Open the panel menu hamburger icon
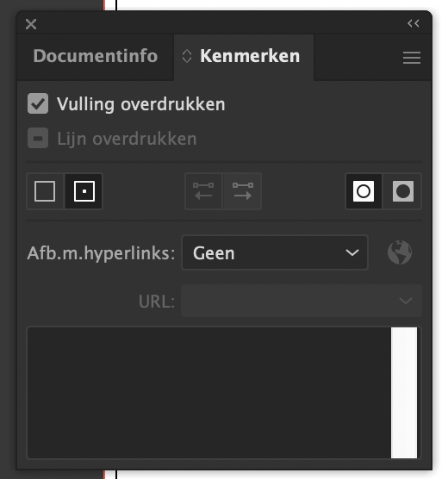Screen dimensions: 448x479 [x=412, y=58]
